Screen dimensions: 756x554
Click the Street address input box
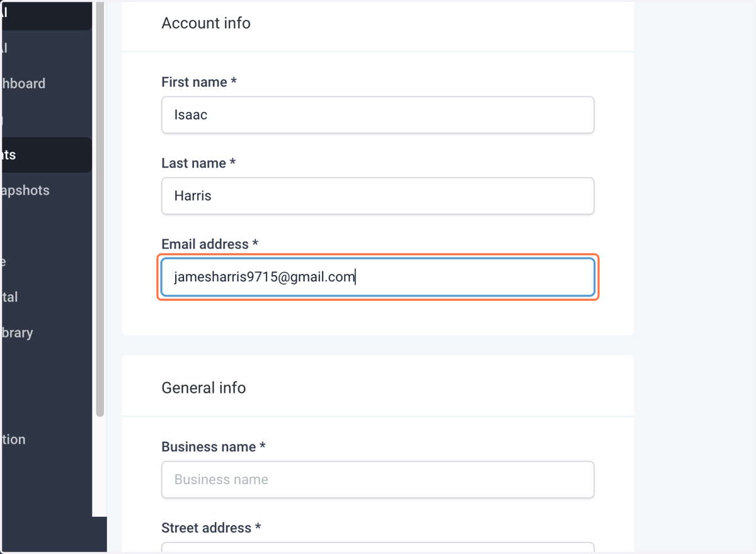click(x=377, y=548)
